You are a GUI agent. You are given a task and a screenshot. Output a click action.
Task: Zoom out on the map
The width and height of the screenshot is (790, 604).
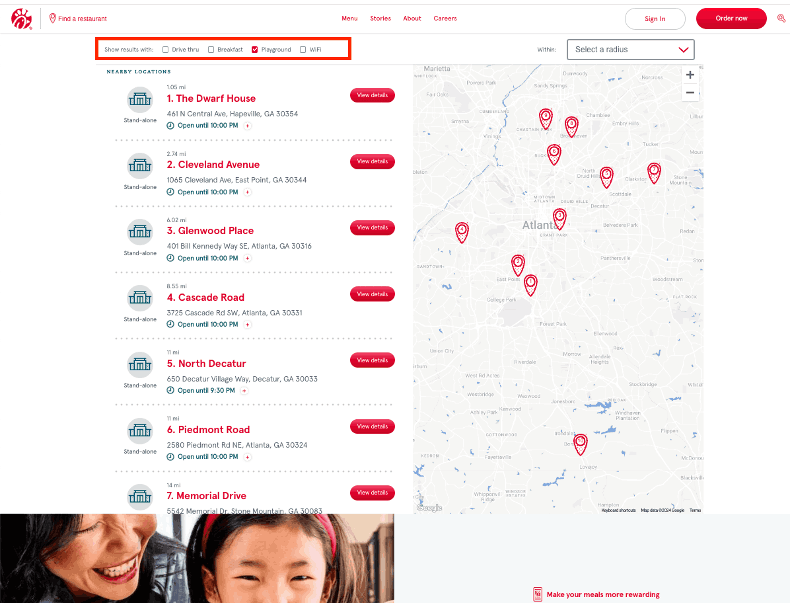pyautogui.click(x=690, y=93)
